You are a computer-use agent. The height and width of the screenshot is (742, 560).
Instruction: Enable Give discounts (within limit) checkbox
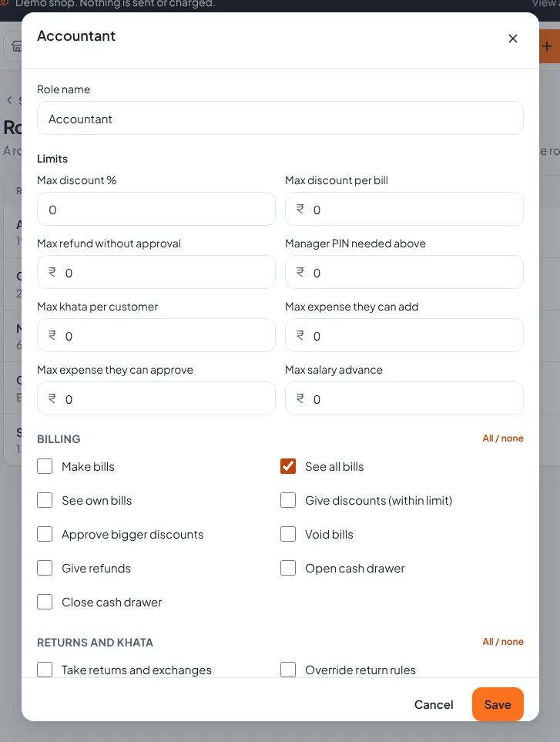coord(288,500)
